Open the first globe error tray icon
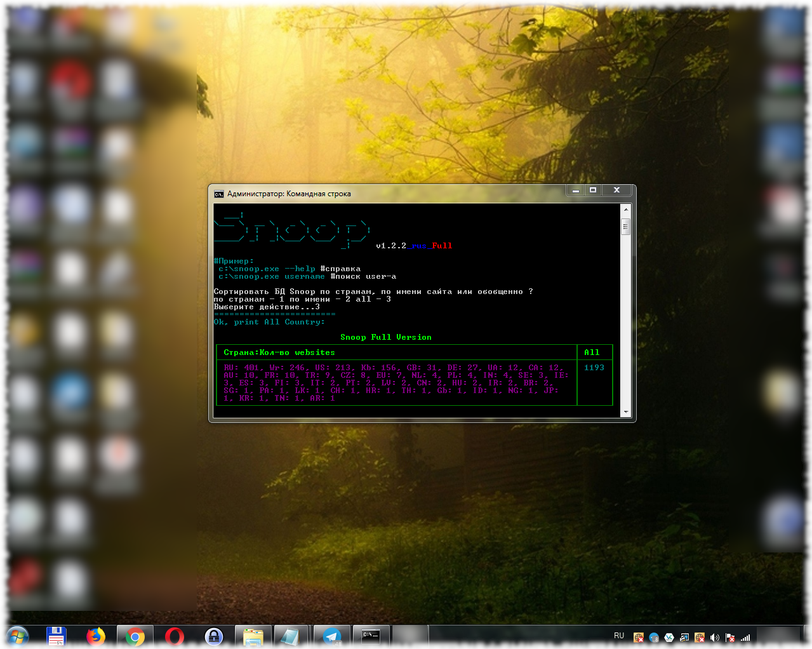Viewport: 812px width, 649px height. [x=639, y=637]
